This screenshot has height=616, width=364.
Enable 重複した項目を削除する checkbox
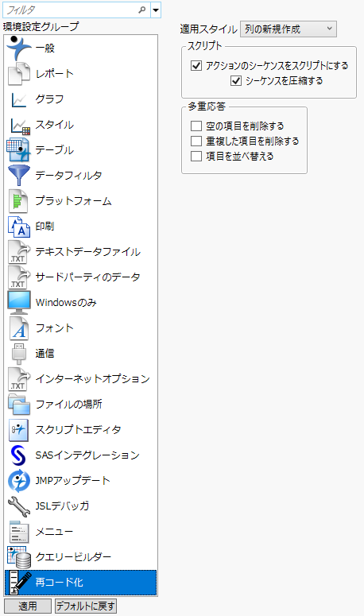tap(196, 141)
